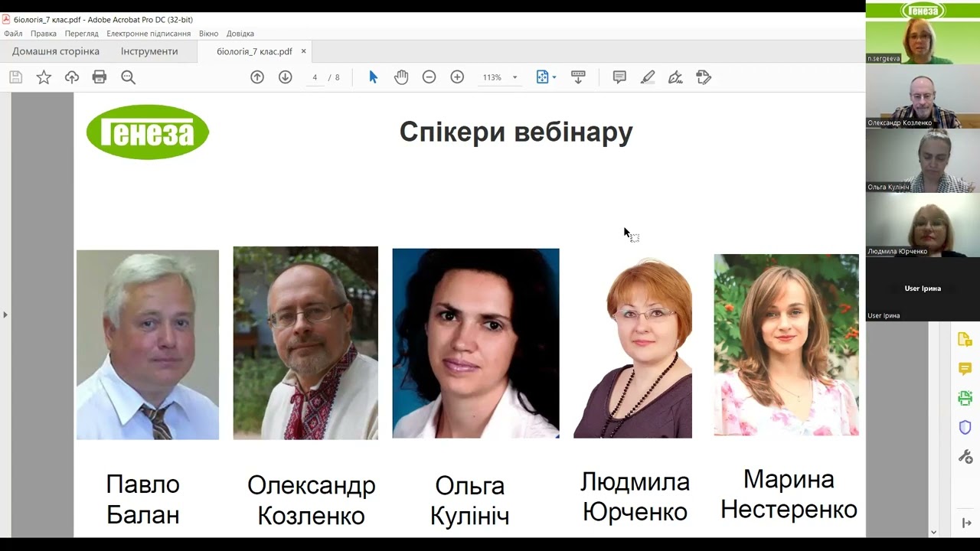Open the Правка menu

(x=44, y=34)
